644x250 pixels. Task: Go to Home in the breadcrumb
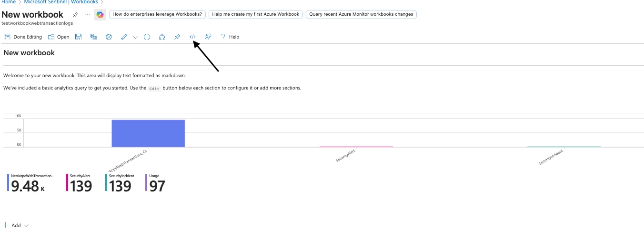click(x=9, y=2)
